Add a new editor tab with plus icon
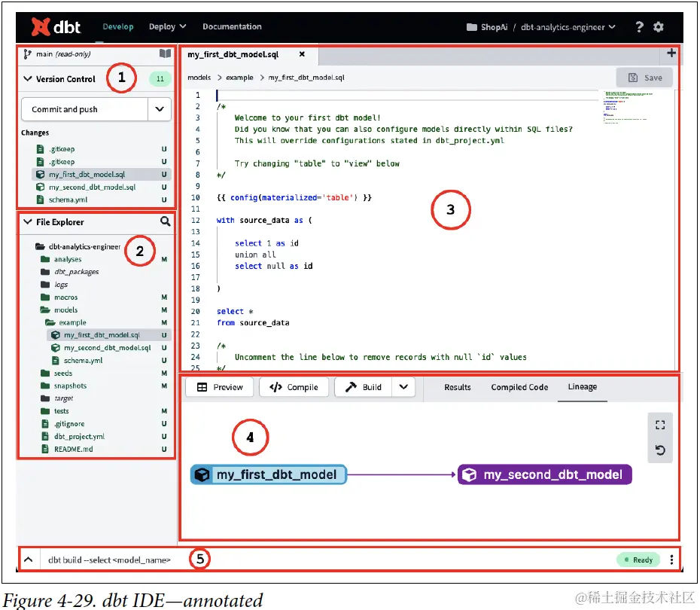 671,53
